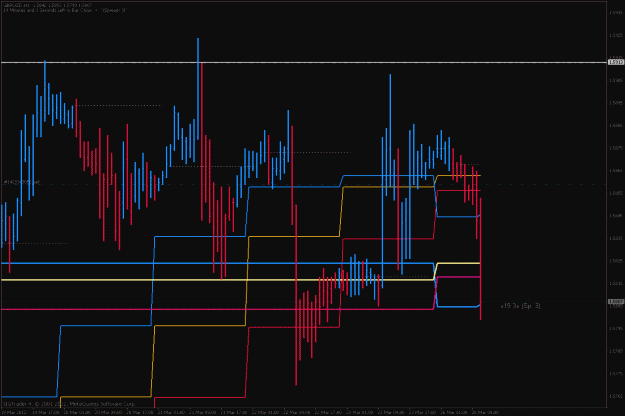Select the white horizontal line price tag

click(x=616, y=62)
